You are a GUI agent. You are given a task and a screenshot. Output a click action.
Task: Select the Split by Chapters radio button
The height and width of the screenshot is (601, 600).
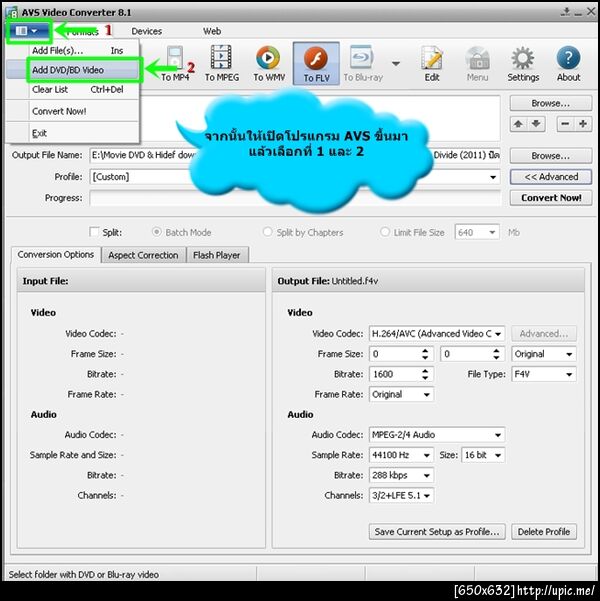(267, 232)
